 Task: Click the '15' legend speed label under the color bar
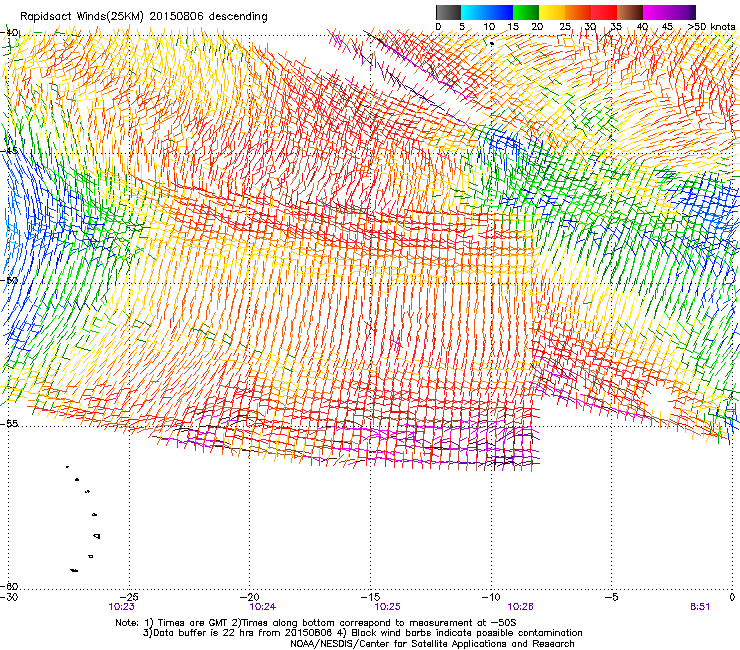(x=513, y=27)
